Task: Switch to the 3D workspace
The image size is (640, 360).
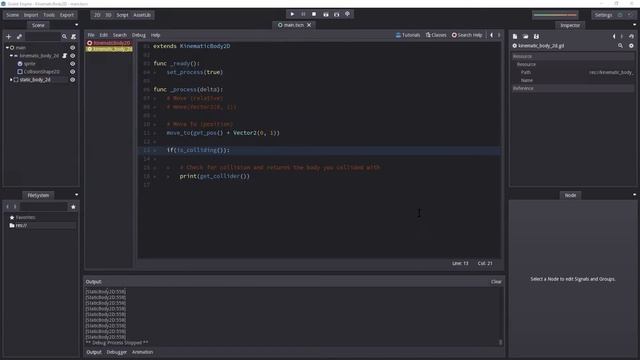Action: (x=108, y=15)
